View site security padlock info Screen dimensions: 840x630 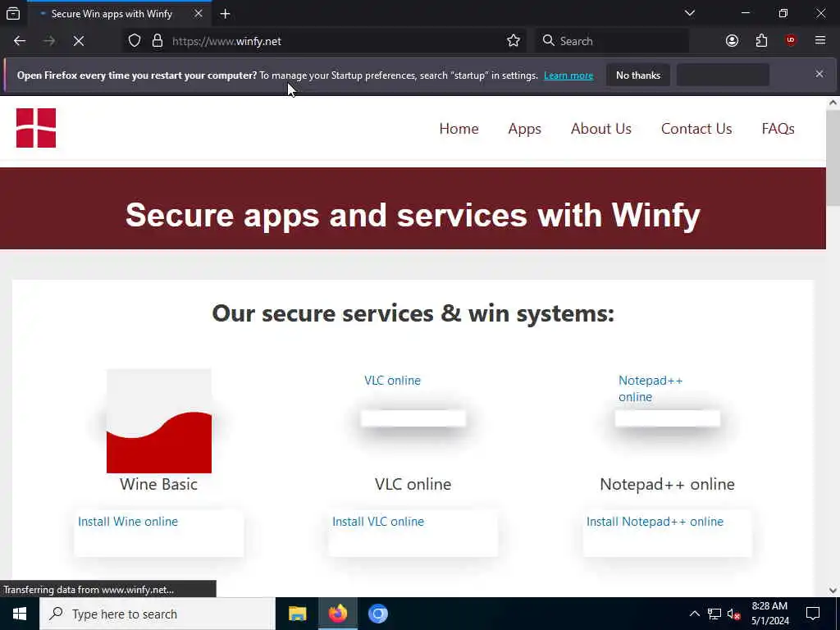pos(157,41)
